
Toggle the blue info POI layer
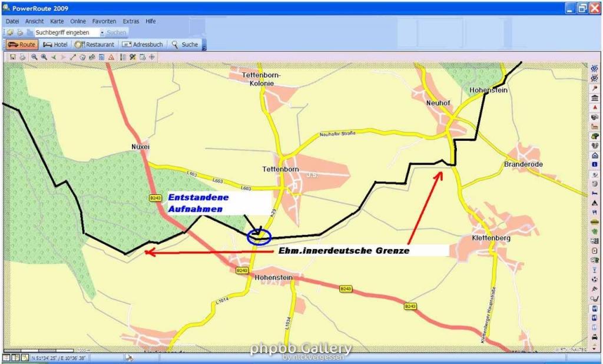coord(595,164)
